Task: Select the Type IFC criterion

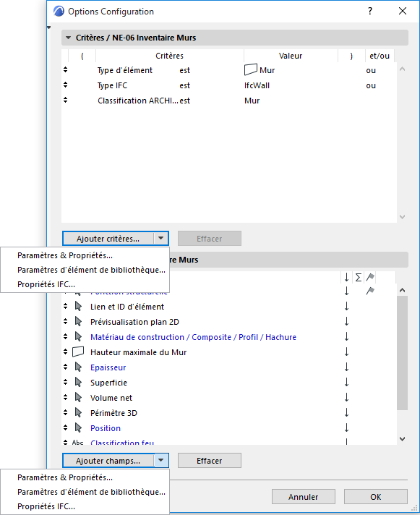Action: pyautogui.click(x=112, y=85)
